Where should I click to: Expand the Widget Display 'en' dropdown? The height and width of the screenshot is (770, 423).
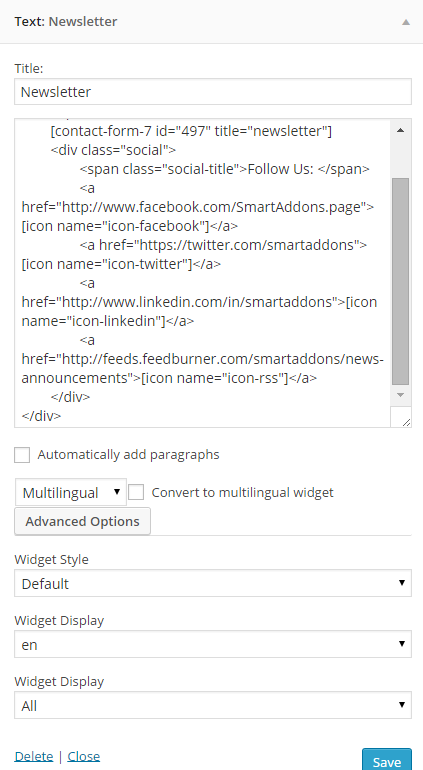tap(213, 644)
